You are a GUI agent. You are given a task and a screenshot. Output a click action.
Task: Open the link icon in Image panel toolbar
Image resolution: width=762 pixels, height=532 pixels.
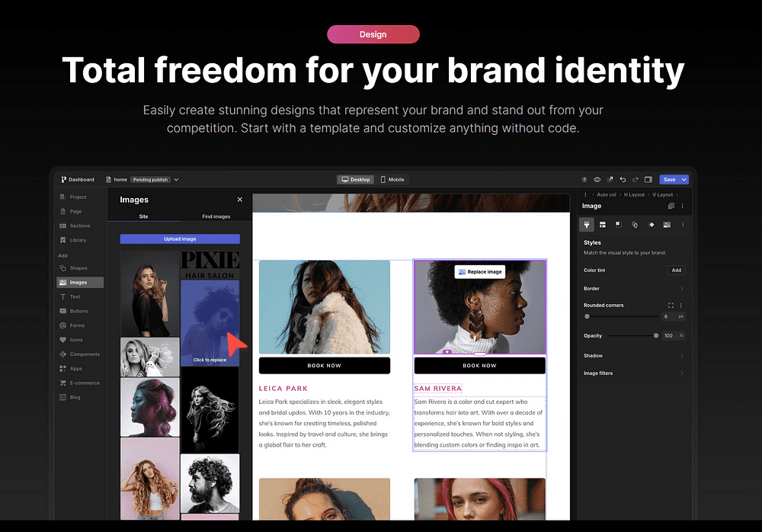click(635, 225)
